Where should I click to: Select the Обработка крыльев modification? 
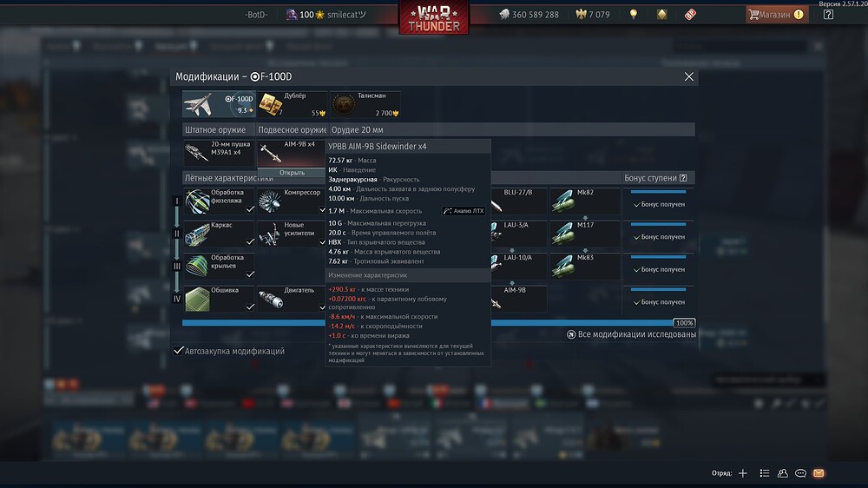pos(219,266)
